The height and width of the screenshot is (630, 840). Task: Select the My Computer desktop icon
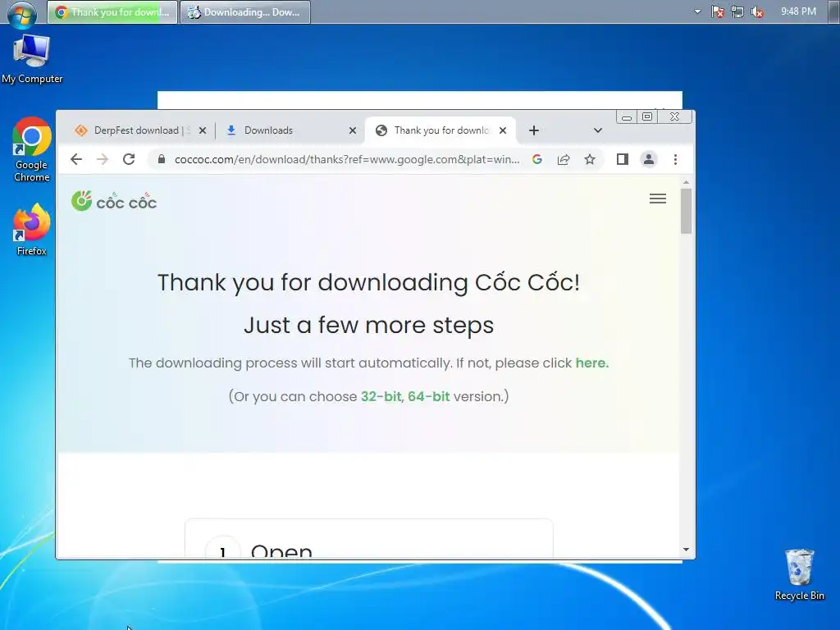32,58
